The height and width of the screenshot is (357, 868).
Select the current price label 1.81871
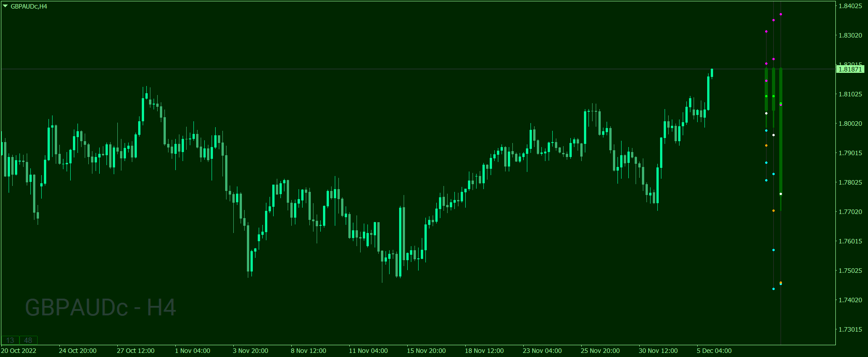pos(850,69)
